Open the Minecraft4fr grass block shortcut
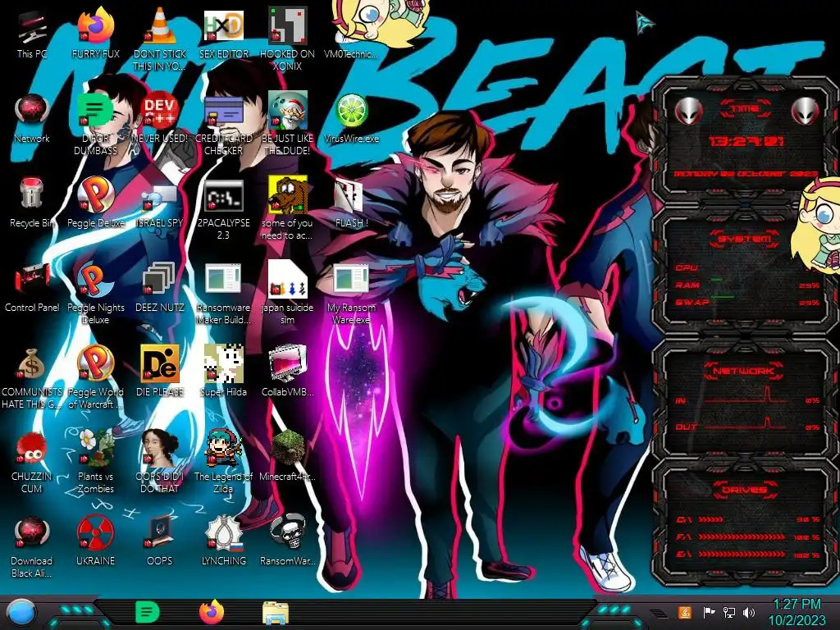This screenshot has height=630, width=840. pos(288,455)
